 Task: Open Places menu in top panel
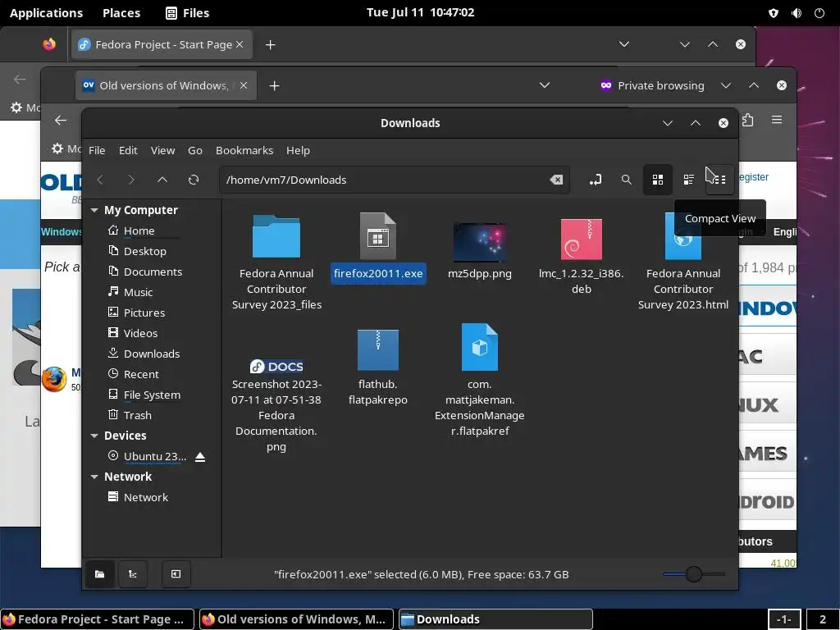pyautogui.click(x=121, y=13)
